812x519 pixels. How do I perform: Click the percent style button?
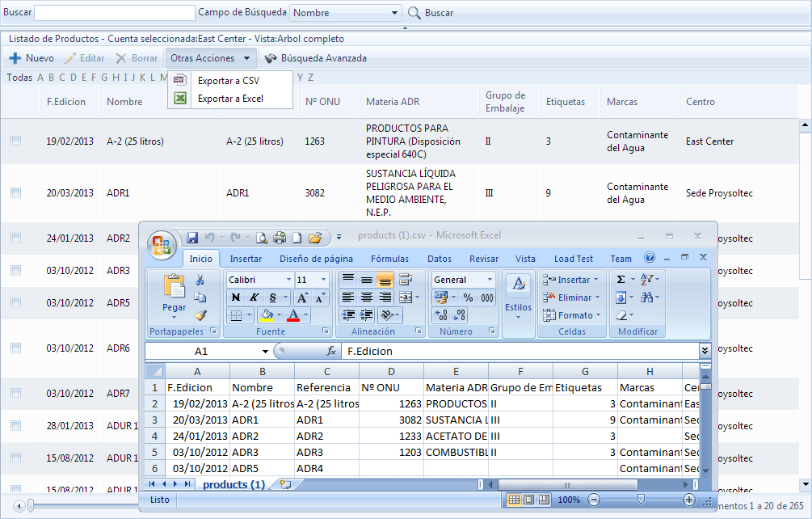(x=468, y=297)
